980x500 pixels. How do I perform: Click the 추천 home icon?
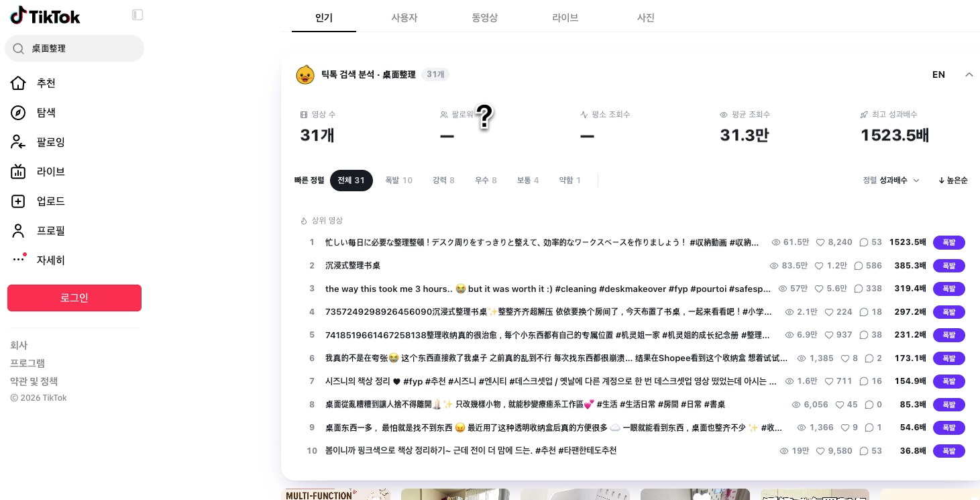click(18, 83)
